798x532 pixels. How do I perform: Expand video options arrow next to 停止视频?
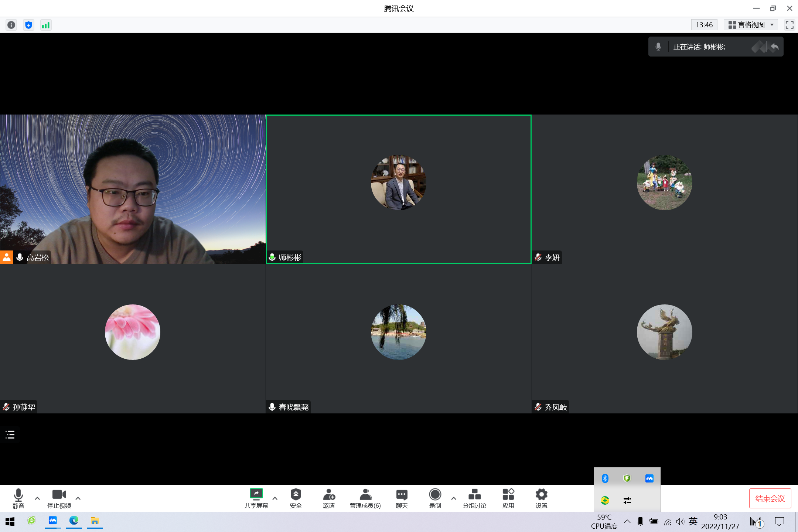pyautogui.click(x=78, y=498)
